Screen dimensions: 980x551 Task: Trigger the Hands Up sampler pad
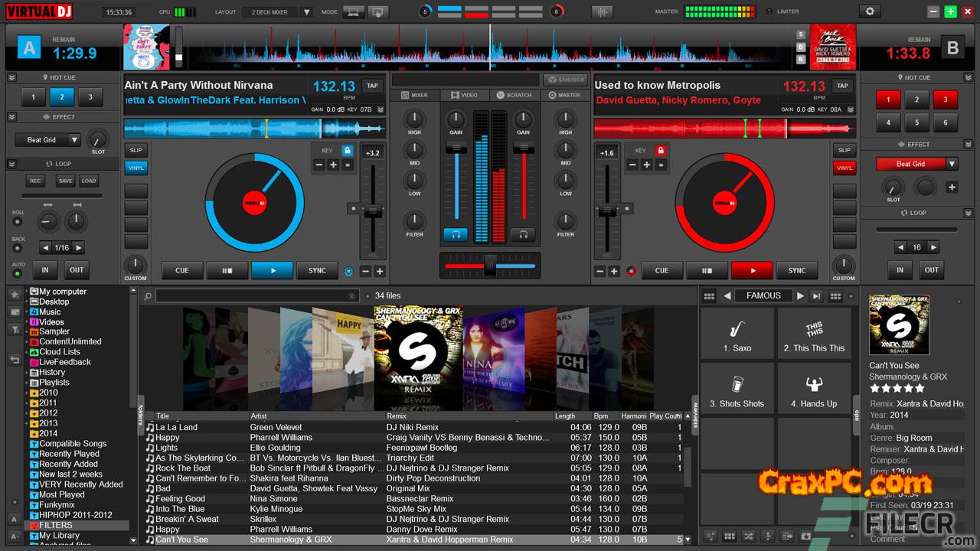pyautogui.click(x=814, y=390)
